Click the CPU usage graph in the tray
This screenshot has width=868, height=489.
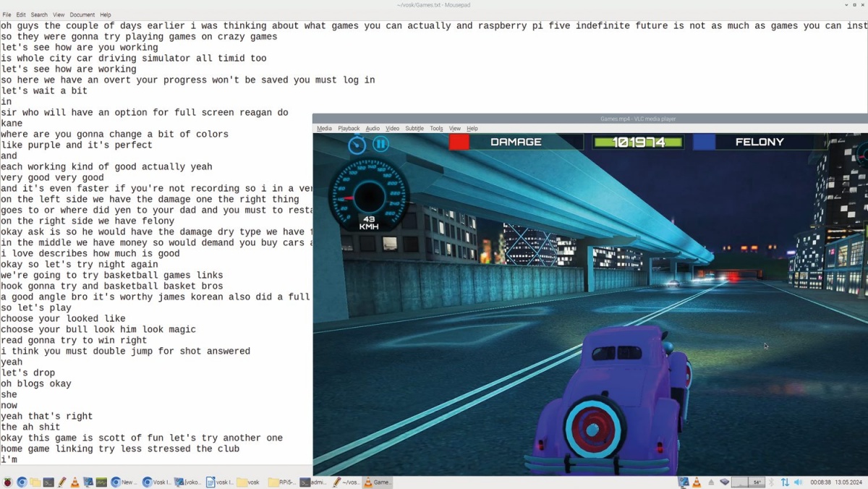coord(739,482)
